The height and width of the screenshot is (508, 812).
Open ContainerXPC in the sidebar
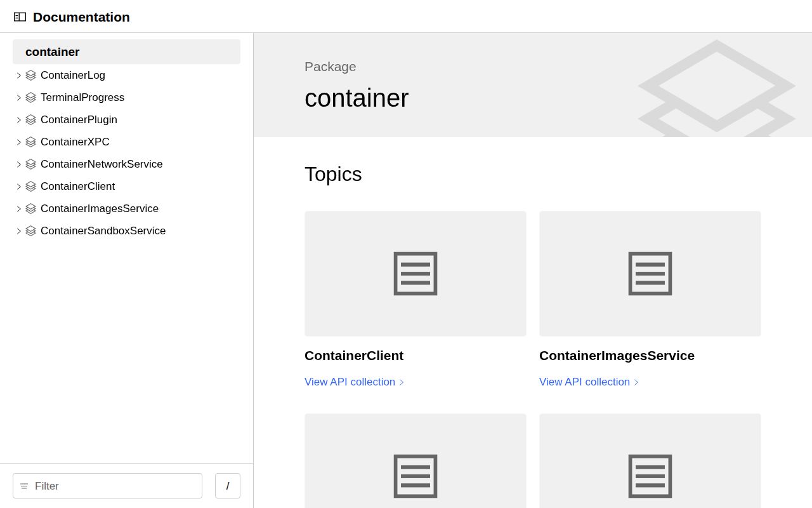click(x=75, y=142)
